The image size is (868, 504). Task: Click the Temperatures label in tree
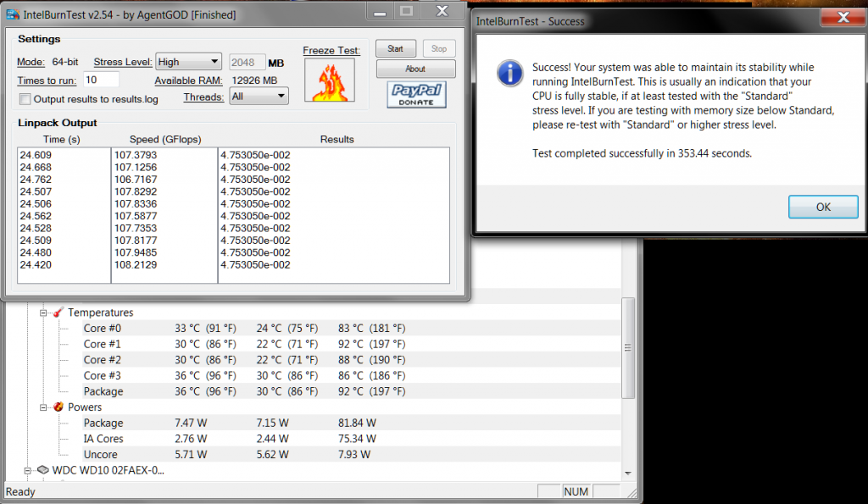coord(100,313)
